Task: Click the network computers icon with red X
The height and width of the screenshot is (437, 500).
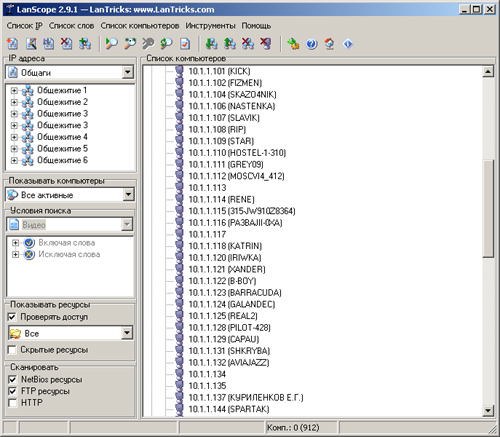Action: [x=248, y=44]
